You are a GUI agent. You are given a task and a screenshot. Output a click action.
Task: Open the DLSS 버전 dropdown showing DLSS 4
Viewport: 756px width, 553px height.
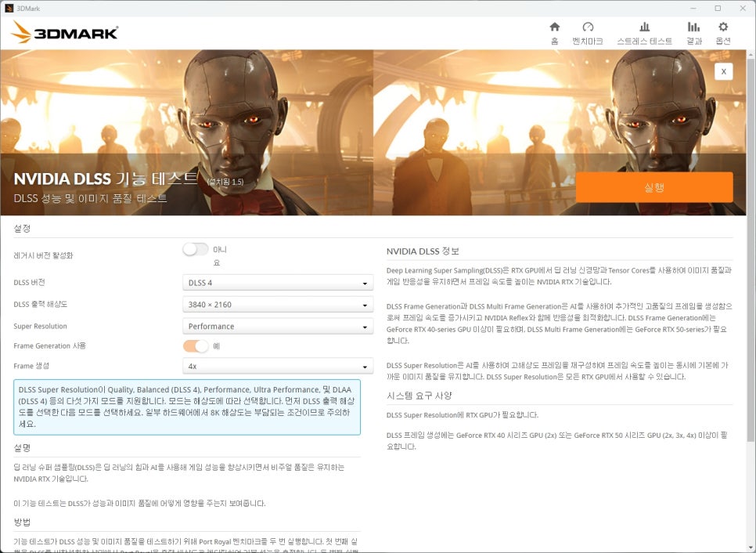click(278, 283)
